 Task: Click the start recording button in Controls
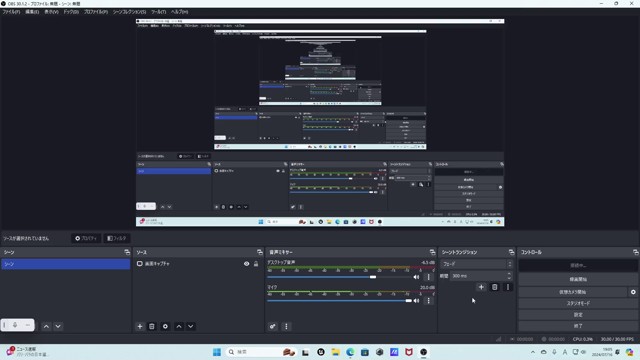(578, 279)
